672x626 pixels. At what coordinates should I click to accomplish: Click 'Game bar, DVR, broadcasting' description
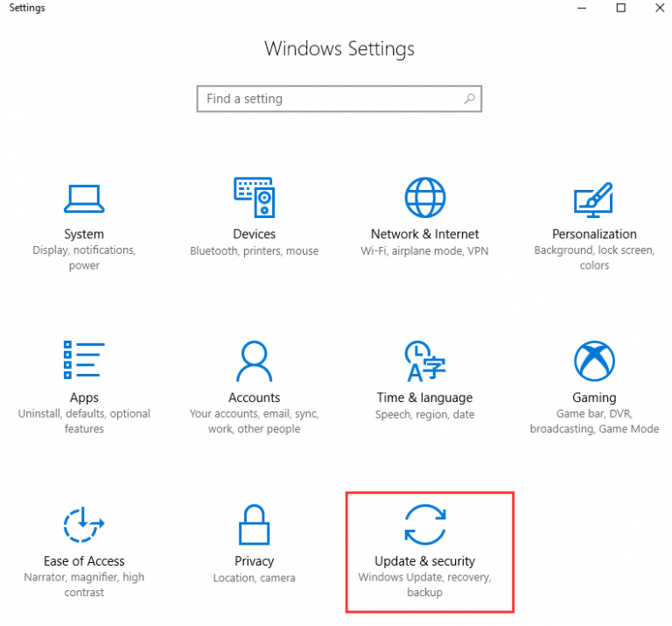point(594,421)
